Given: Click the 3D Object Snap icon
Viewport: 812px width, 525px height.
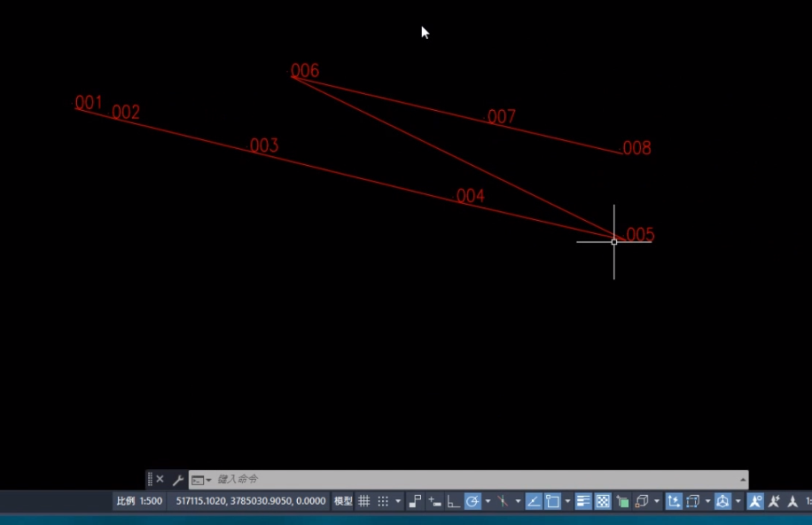Looking at the screenshot, I should click(642, 501).
